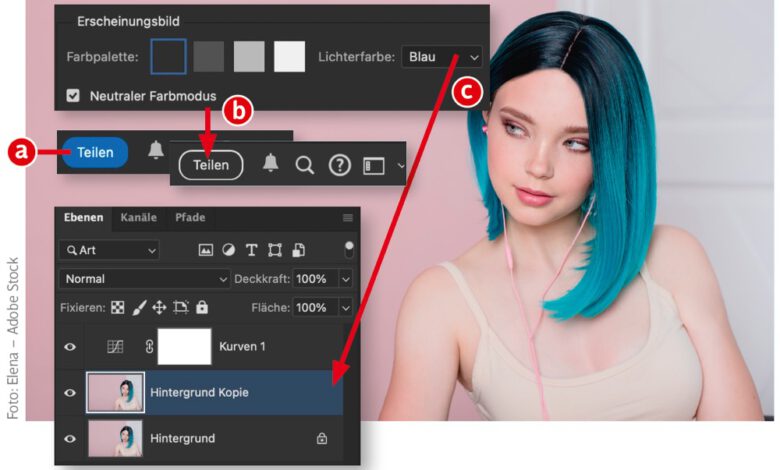Click the Hintergrund Kopie layer thumbnail
Viewport: 780px width, 470px height.
coord(115,392)
